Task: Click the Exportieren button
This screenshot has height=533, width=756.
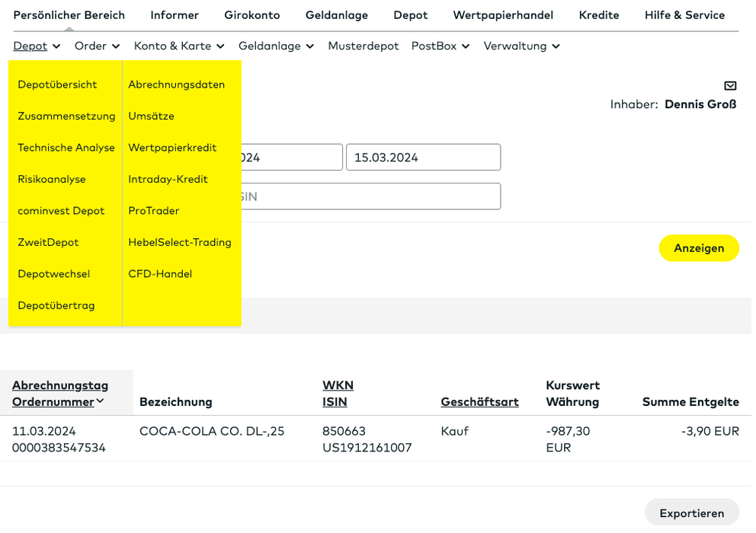Action: coord(691,512)
